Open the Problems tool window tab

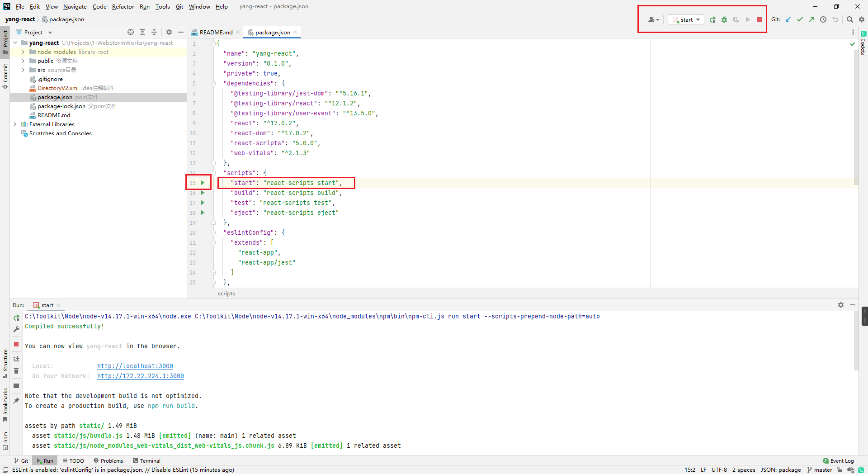point(108,461)
